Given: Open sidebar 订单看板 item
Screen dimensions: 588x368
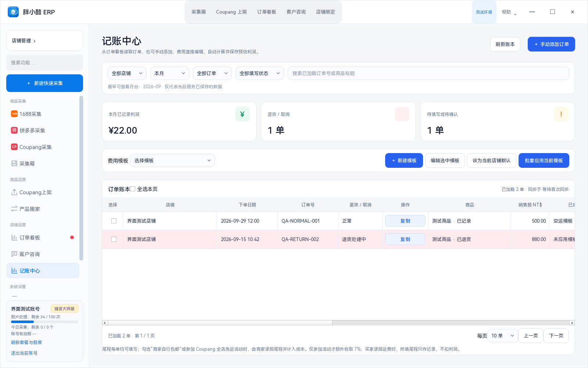Looking at the screenshot, I should [43, 237].
